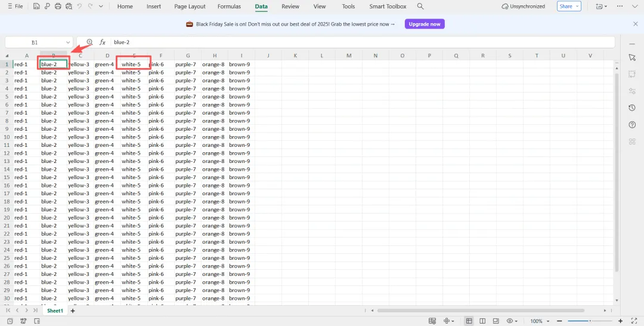
Task: Click the Save As icon beside Save
Action: point(47,7)
